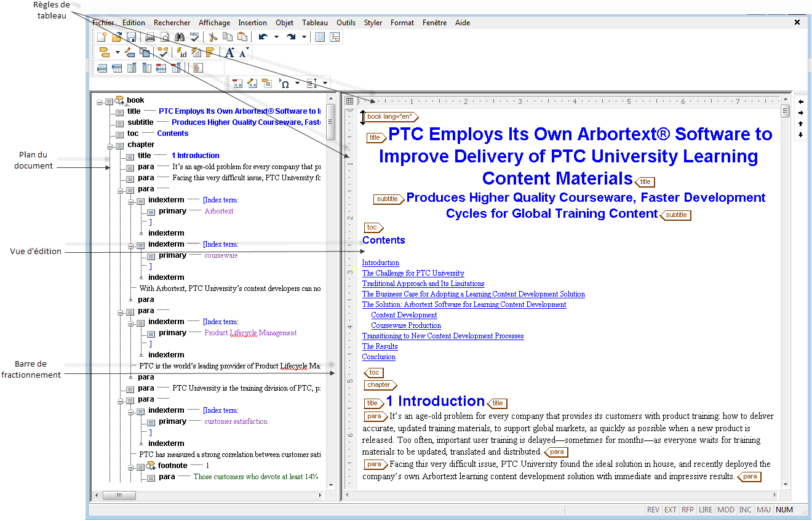Click the insert tag icon
Screen dimensions: 812x521
tap(105, 52)
